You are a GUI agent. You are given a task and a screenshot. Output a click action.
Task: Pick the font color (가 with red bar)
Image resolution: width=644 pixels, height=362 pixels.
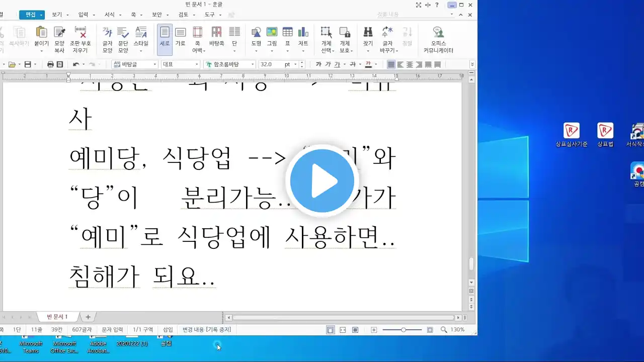point(368,64)
